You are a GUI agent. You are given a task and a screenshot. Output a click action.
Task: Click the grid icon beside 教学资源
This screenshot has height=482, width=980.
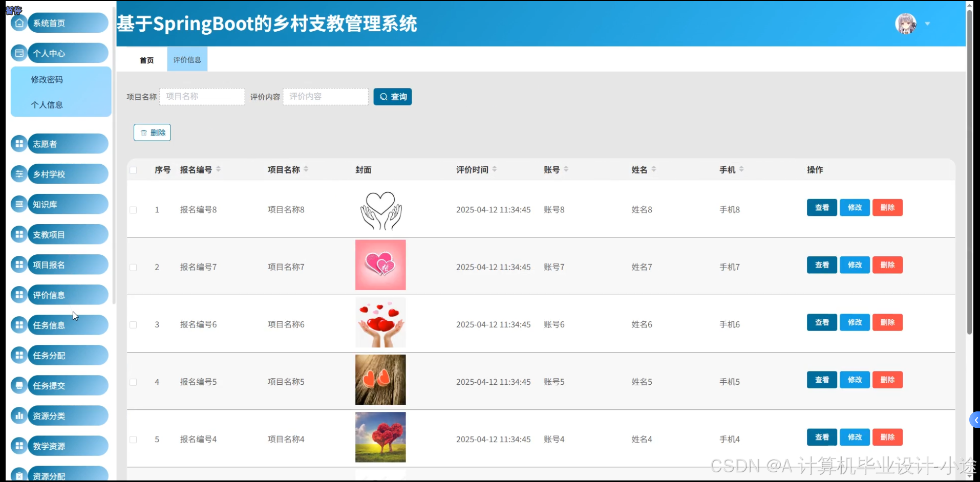pyautogui.click(x=19, y=446)
